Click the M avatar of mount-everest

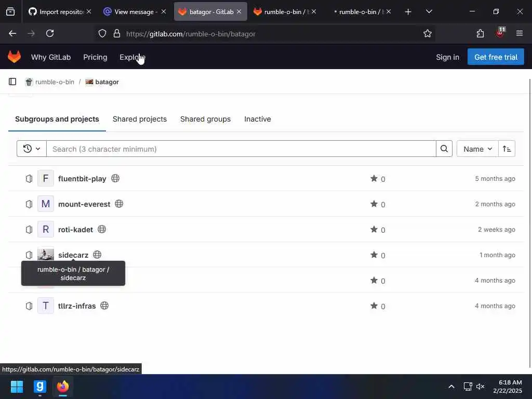click(x=46, y=204)
